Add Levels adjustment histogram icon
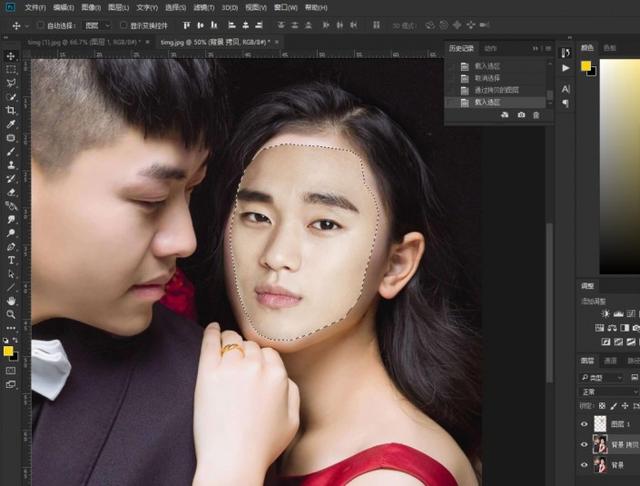Image resolution: width=640 pixels, height=486 pixels. point(618,314)
